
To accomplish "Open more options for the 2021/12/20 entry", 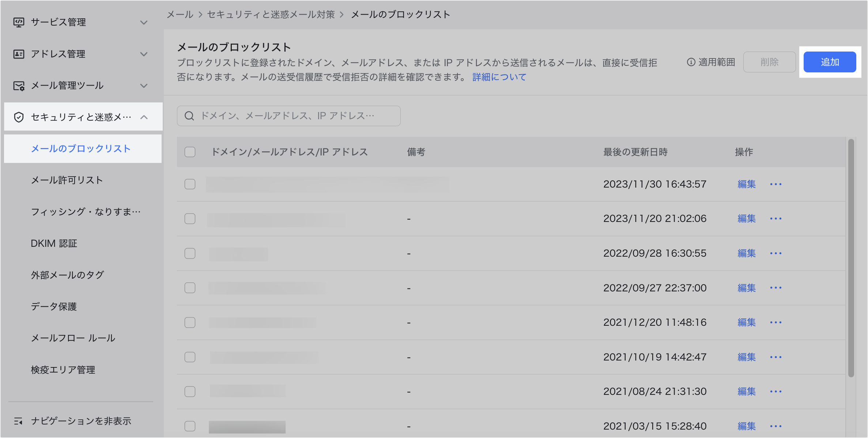I will tap(776, 322).
